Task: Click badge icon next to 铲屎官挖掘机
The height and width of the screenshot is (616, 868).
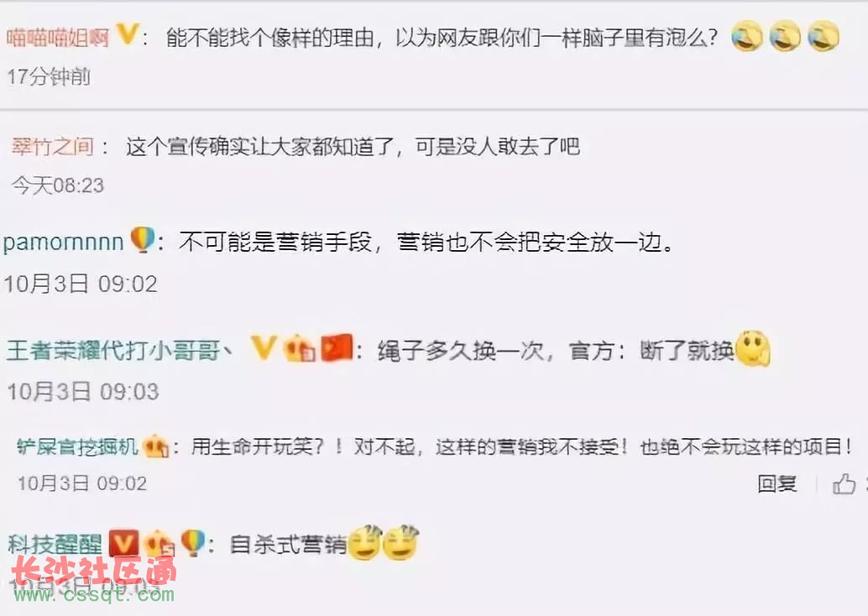Action: [x=156, y=446]
